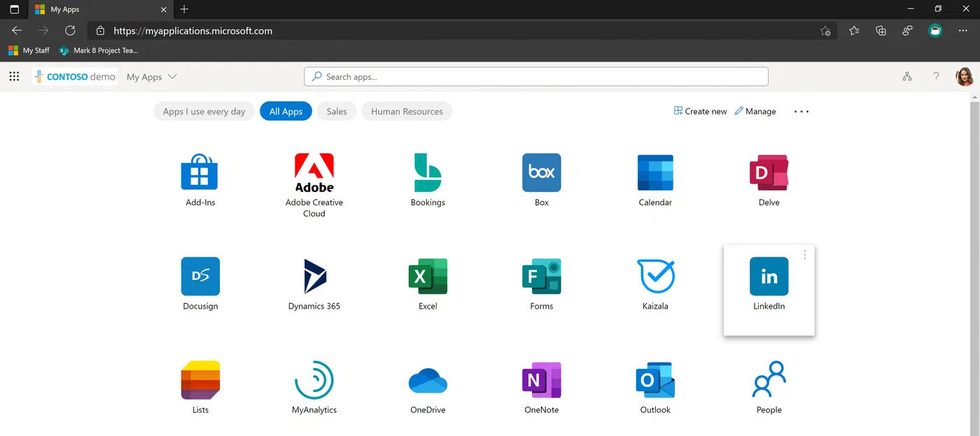The image size is (980, 436).
Task: Launch the Kaizala app
Action: [655, 276]
